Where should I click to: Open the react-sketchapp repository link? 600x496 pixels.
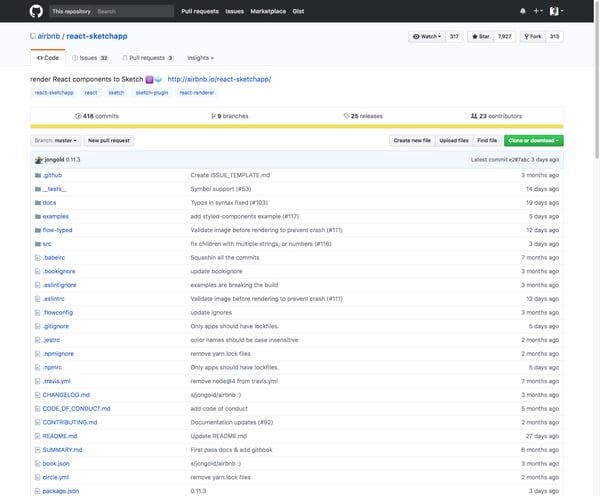click(x=97, y=36)
